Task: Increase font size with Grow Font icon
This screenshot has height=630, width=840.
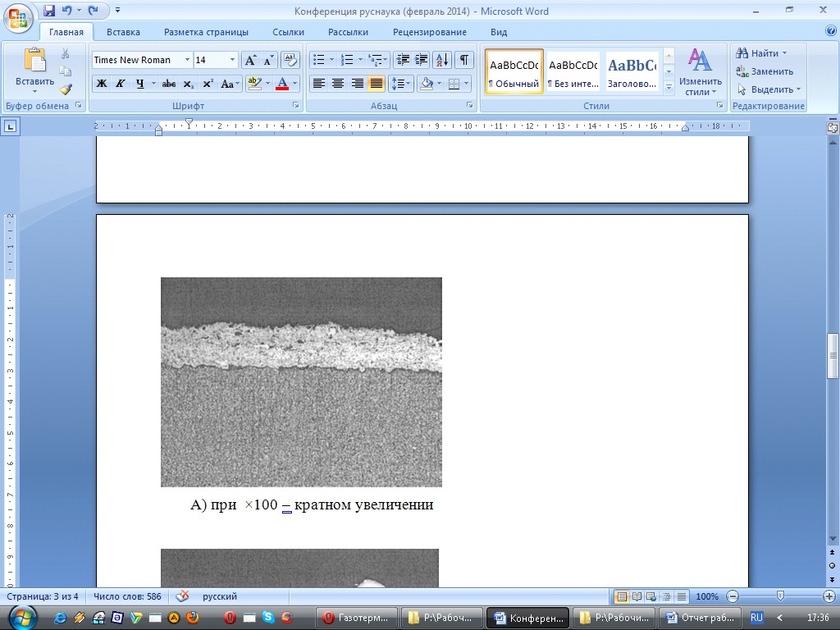Action: [250, 59]
